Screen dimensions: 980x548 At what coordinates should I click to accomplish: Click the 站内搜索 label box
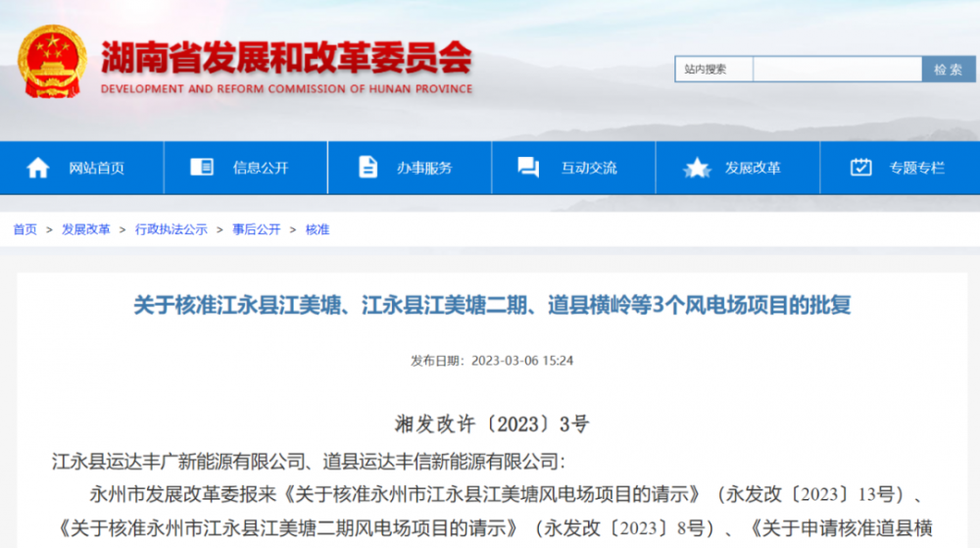713,70
